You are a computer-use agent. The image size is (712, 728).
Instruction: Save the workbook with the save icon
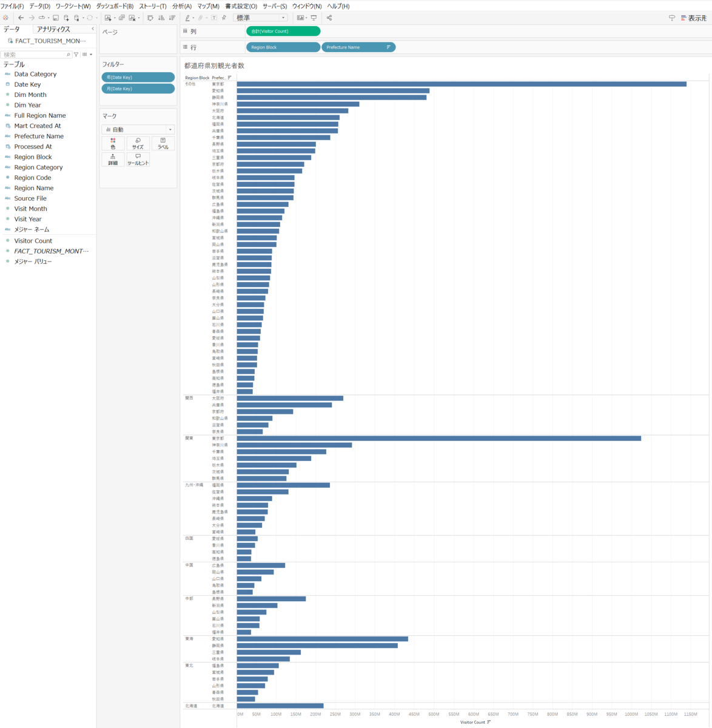pyautogui.click(x=56, y=18)
